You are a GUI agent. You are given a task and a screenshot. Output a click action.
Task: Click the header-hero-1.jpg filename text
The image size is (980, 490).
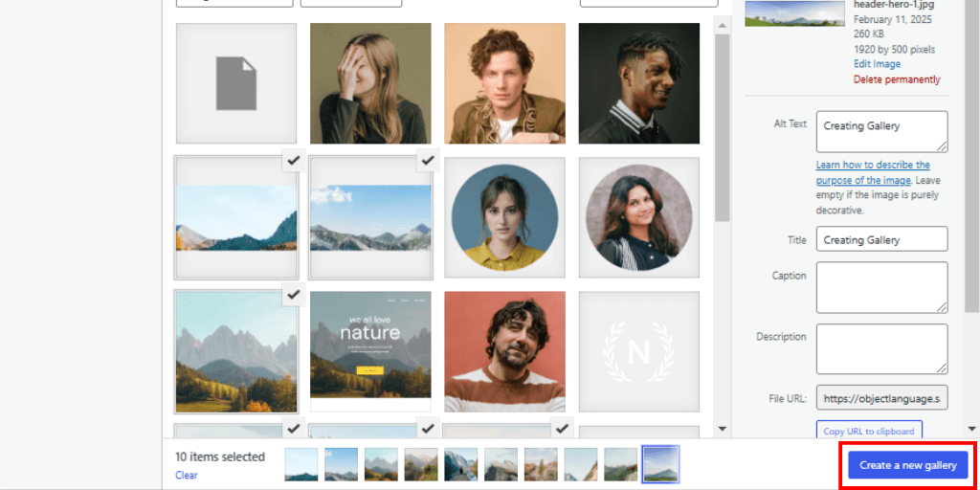point(894,5)
